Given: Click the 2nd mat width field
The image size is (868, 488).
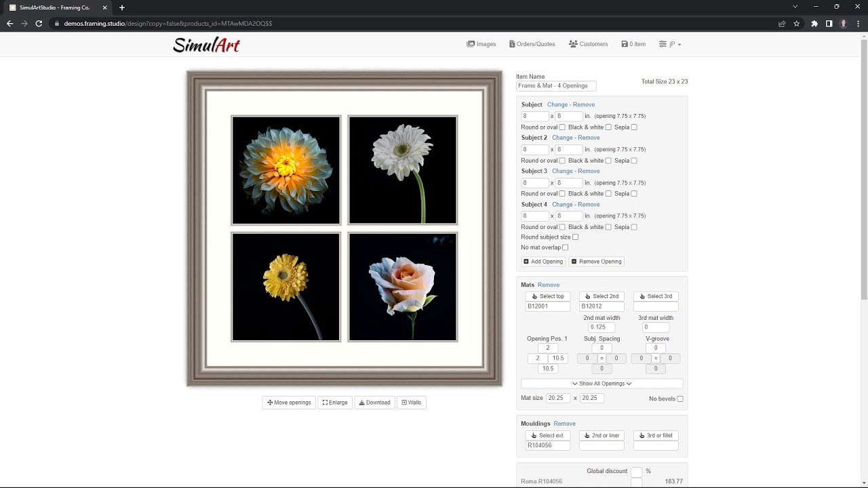Looking at the screenshot, I should click(x=601, y=327).
